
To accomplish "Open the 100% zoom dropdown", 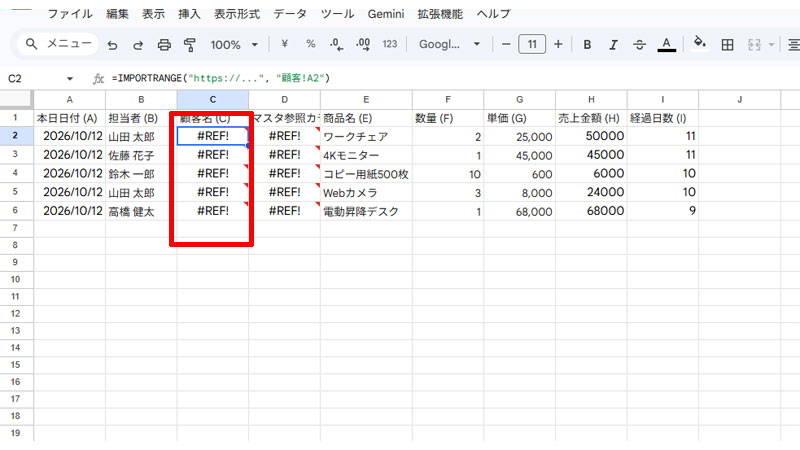I will point(234,45).
